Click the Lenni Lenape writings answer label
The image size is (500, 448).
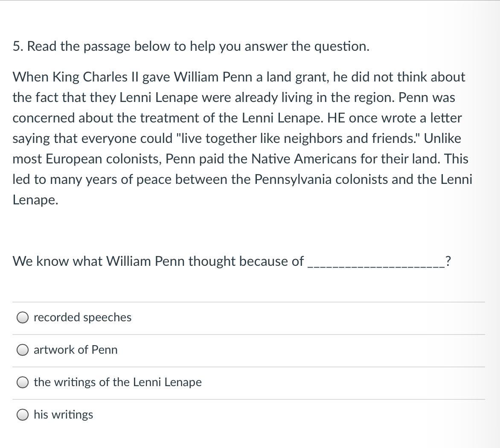(118, 382)
